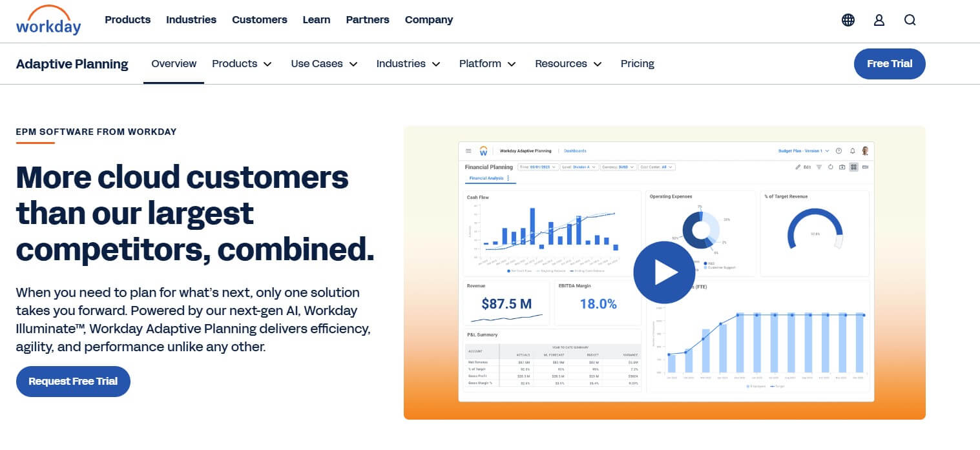Select the grid layout view icon in the dashboard

click(854, 167)
